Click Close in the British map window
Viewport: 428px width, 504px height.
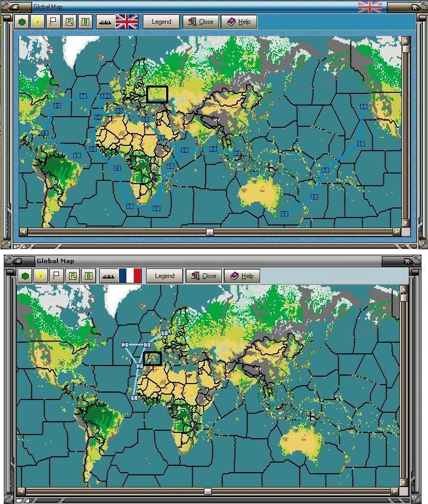pos(201,22)
